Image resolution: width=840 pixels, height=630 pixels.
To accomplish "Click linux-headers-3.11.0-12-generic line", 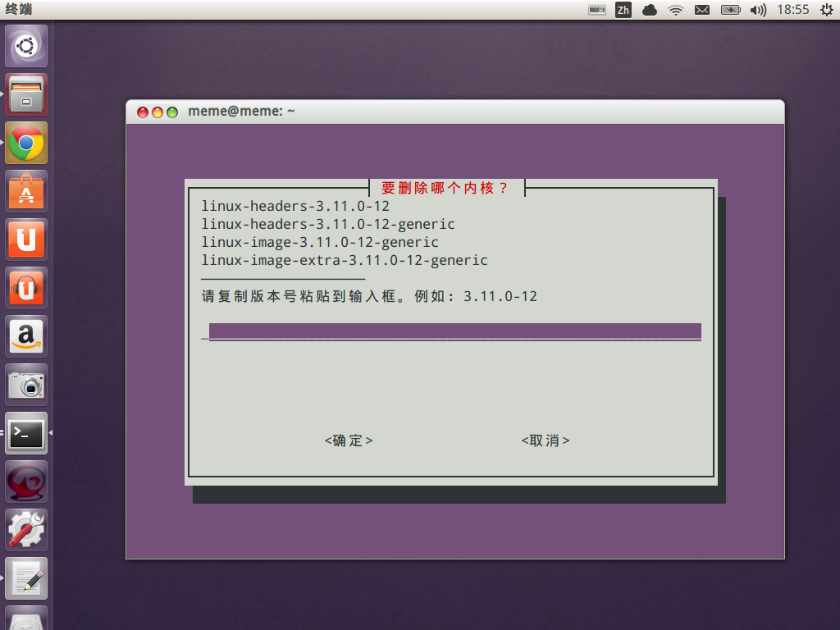I will 328,225.
